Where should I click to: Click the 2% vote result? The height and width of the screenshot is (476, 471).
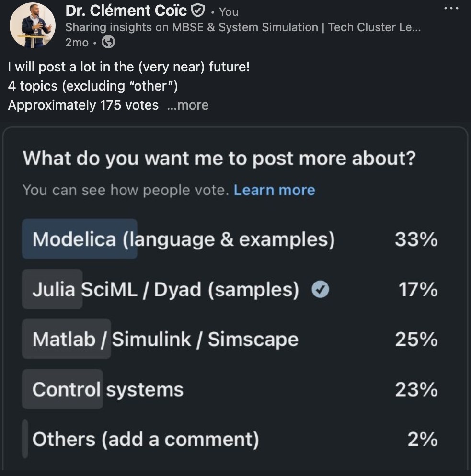422,439
